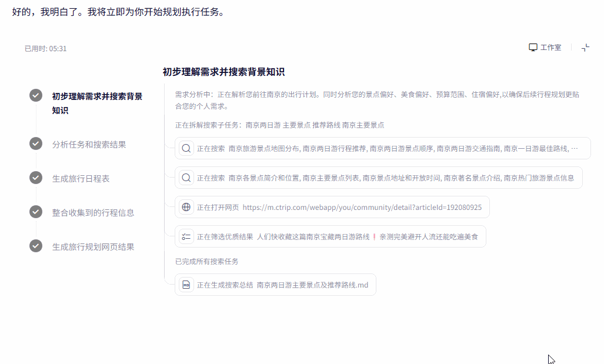
Task: Click the 工作室 label
Action: [x=550, y=48]
